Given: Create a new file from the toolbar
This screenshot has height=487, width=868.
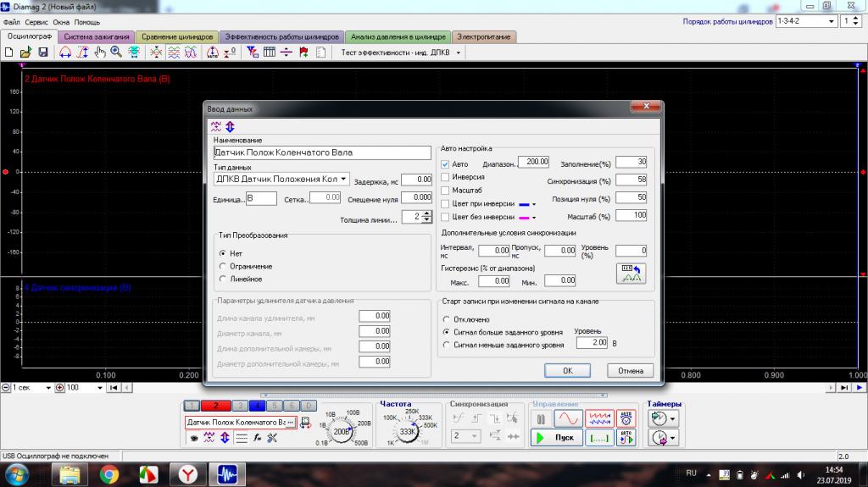Looking at the screenshot, I should pos(8,53).
